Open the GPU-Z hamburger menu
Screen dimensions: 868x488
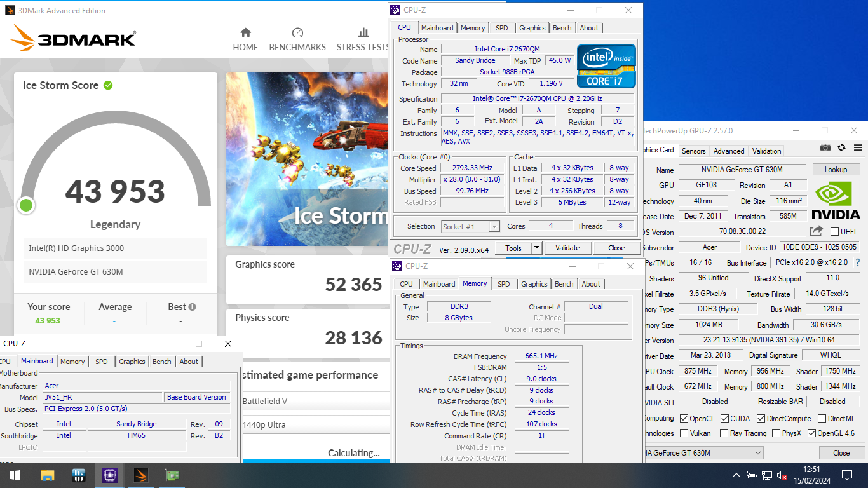(858, 147)
